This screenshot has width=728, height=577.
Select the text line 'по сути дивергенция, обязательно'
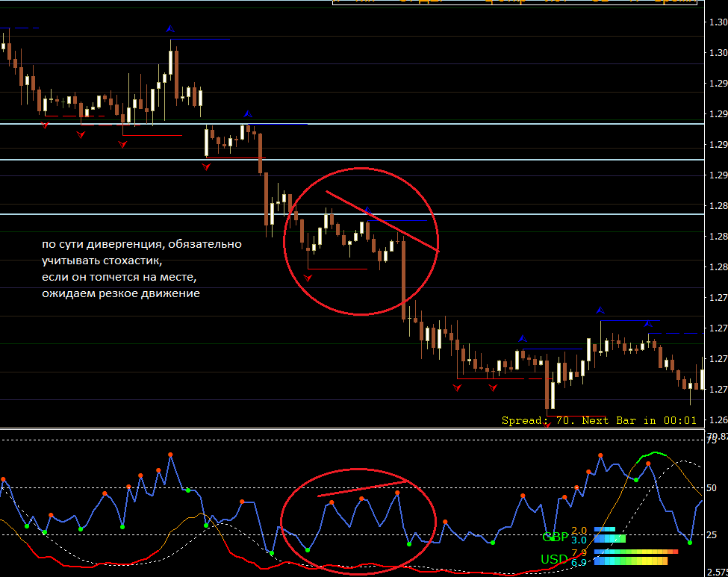coord(142,244)
